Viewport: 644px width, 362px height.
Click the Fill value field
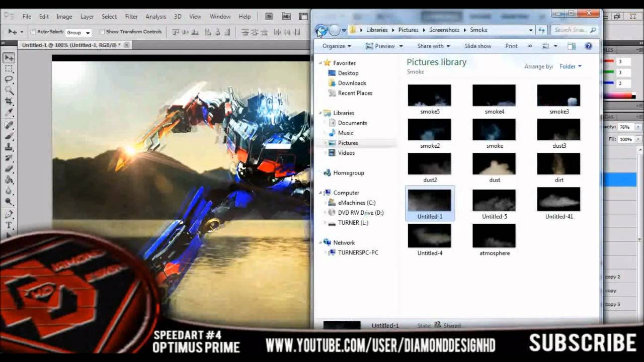coord(626,139)
